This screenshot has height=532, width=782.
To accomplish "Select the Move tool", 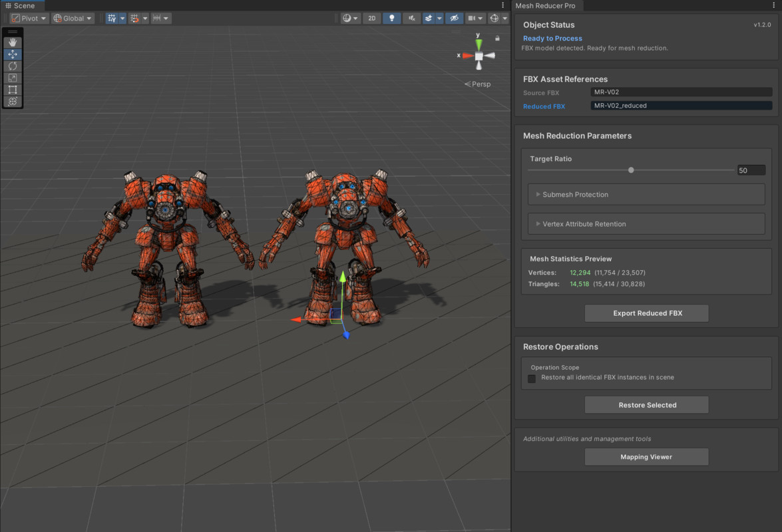I will pyautogui.click(x=13, y=55).
